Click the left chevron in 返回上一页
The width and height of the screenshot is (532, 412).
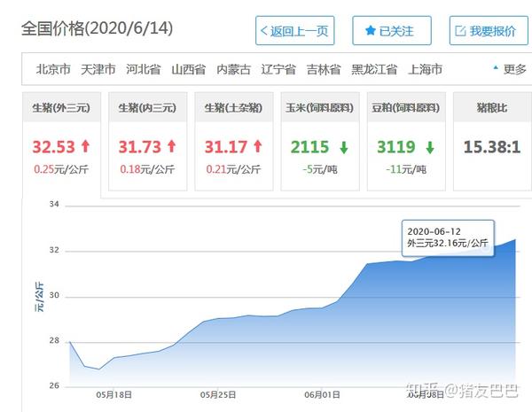[264, 30]
